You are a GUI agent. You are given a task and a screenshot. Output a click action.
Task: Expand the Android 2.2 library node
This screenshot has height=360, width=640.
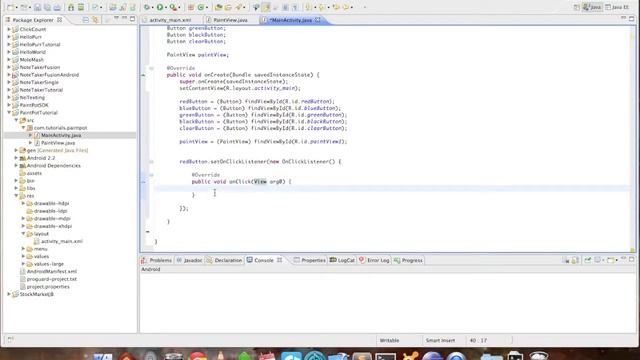click(x=16, y=158)
